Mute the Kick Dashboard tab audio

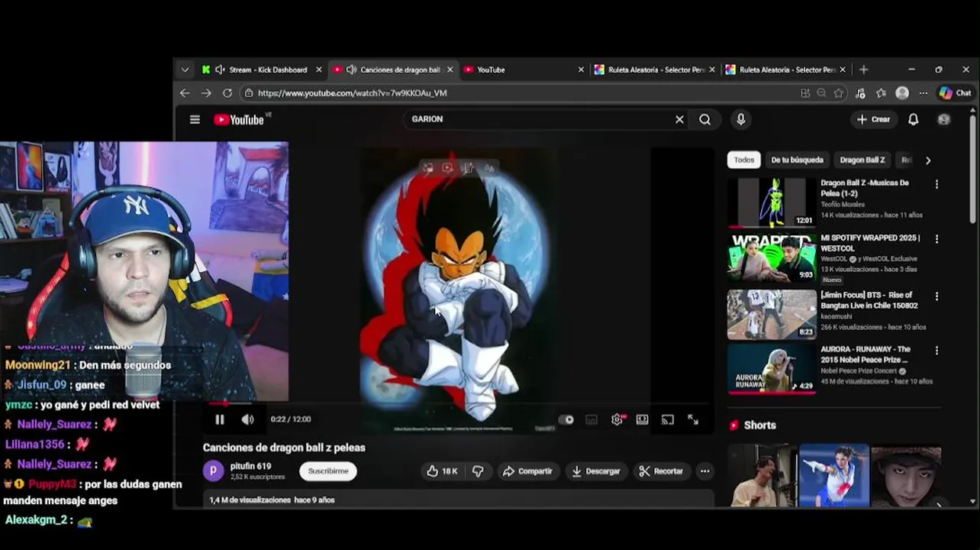point(220,70)
